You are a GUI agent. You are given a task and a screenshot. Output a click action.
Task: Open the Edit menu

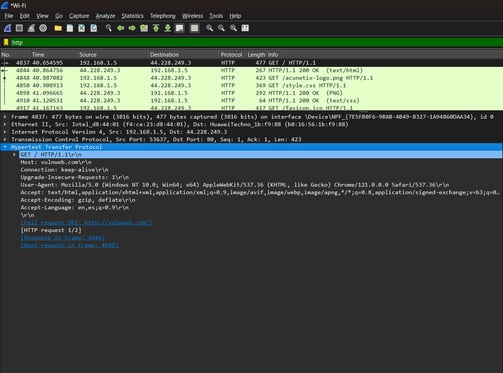(x=24, y=16)
